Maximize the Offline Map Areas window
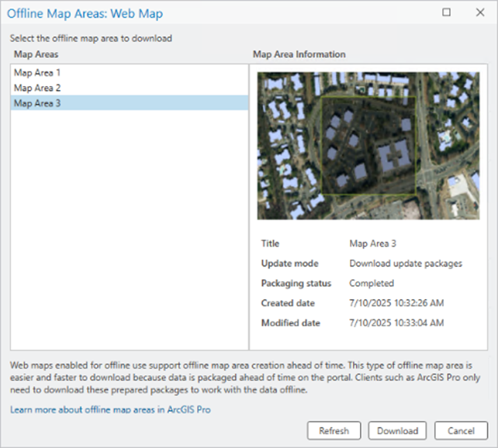498x448 pixels. [x=446, y=13]
